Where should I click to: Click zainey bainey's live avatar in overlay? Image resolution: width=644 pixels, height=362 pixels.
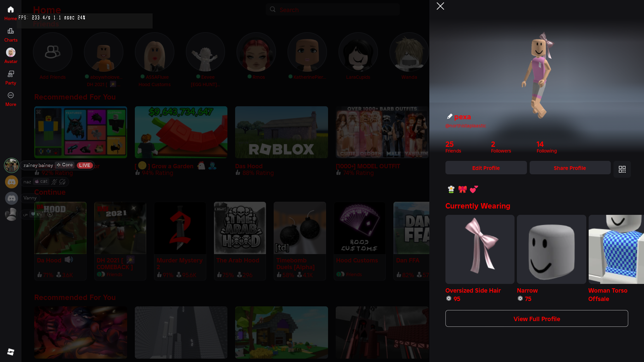click(x=11, y=165)
